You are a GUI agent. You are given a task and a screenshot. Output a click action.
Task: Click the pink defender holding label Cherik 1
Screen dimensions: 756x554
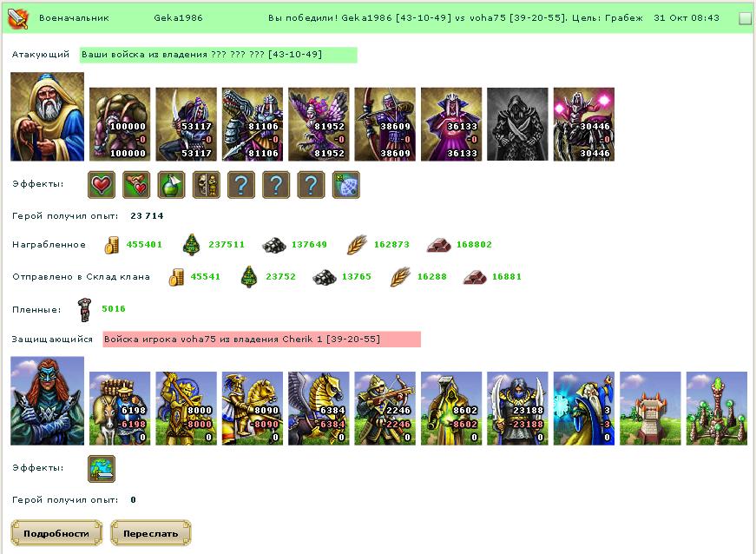click(262, 340)
